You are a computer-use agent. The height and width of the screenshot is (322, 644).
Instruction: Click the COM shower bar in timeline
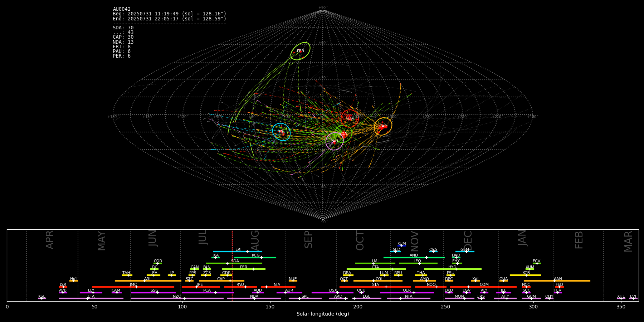click(x=484, y=287)
